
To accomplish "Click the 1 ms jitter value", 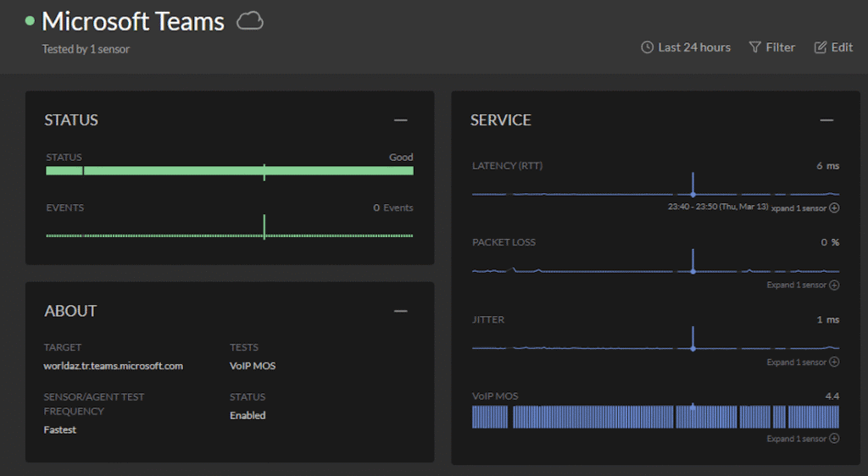I will point(828,319).
